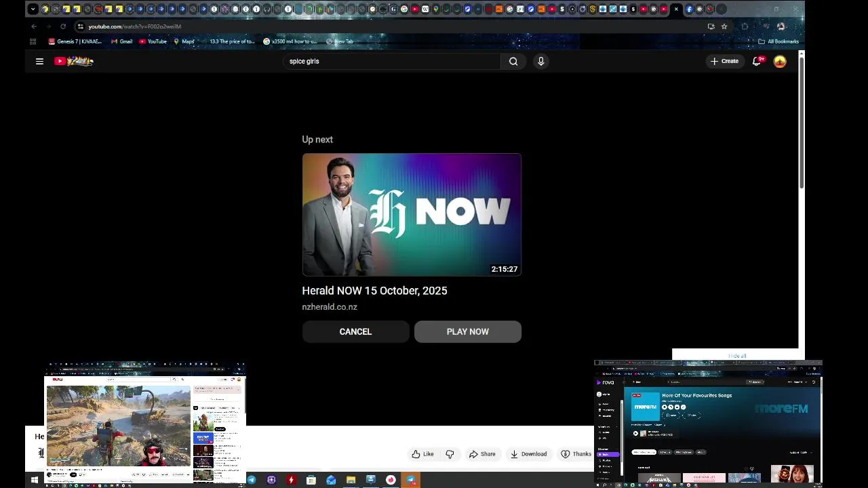View site information icon beside the URL
Screen dimensions: 868x488
80,26
